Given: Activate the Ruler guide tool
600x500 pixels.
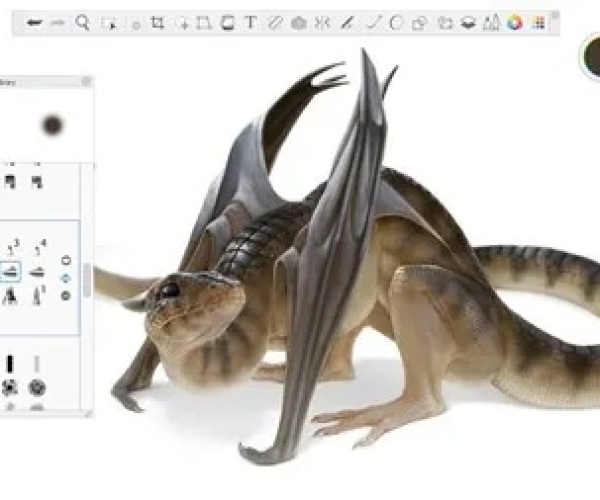Looking at the screenshot, I should coord(274,22).
